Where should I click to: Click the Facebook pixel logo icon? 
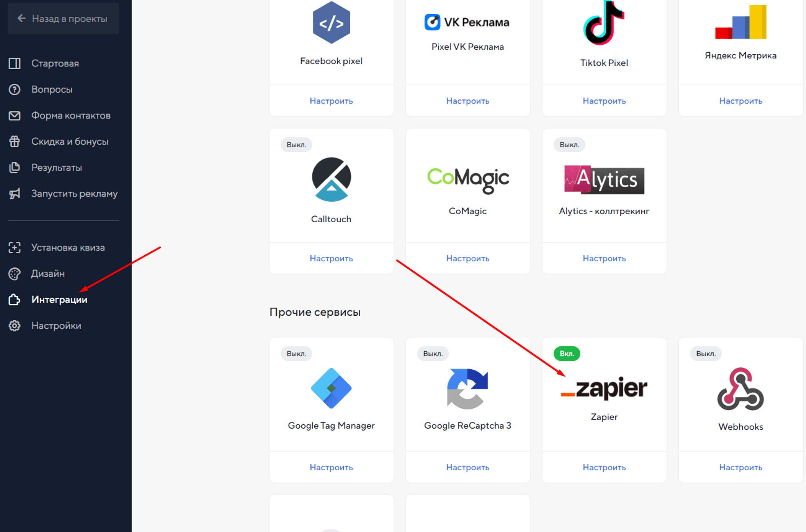pos(331,23)
